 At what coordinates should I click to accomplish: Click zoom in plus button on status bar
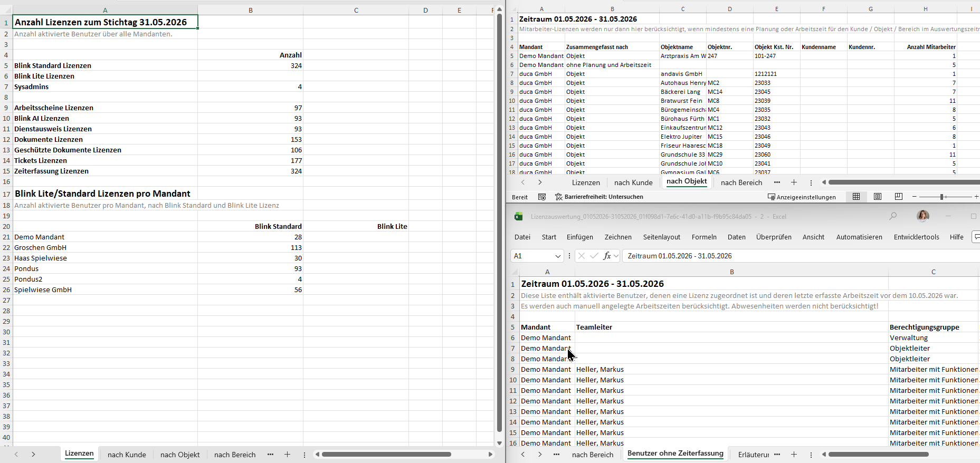(x=976, y=197)
